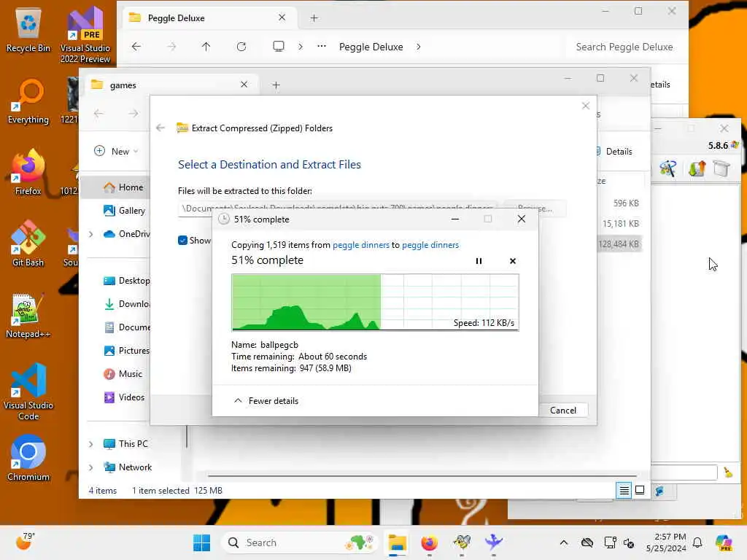This screenshot has width=747, height=560.
Task: Expand chevron after Peggle Deluxe breadcrumb
Action: point(418,47)
